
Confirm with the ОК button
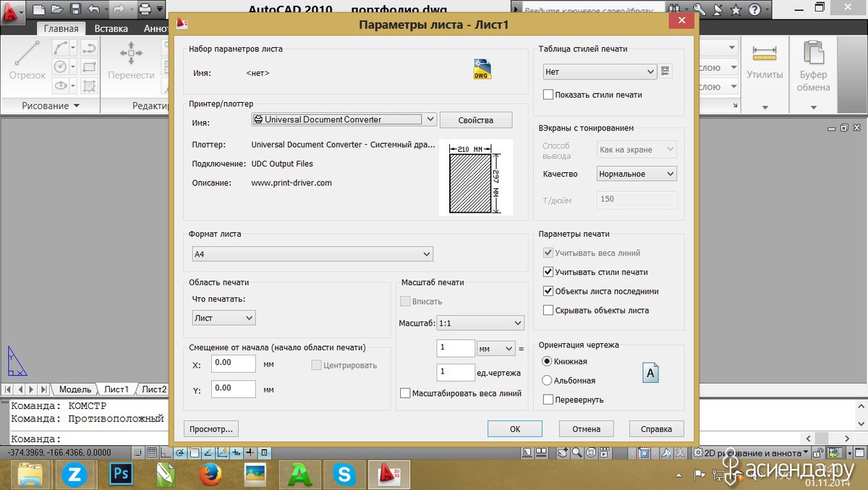click(x=515, y=429)
